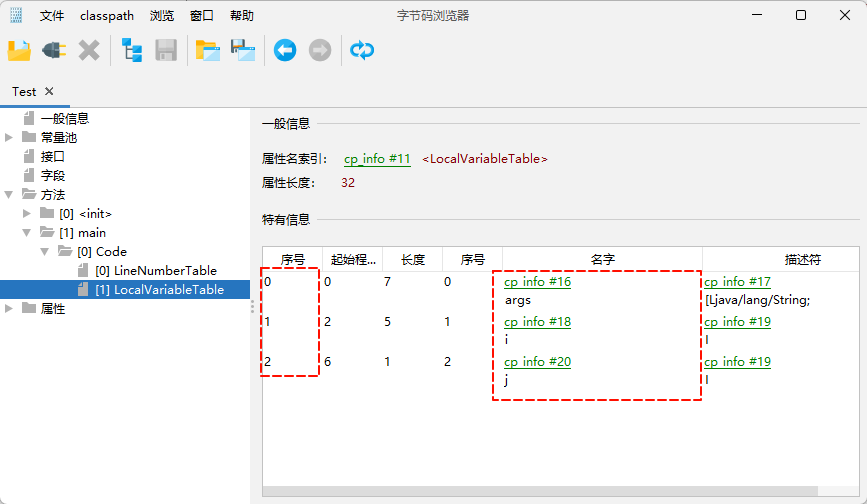Screen dimensions: 867x504
Task: Expand the 属性 tree node
Action: point(10,308)
